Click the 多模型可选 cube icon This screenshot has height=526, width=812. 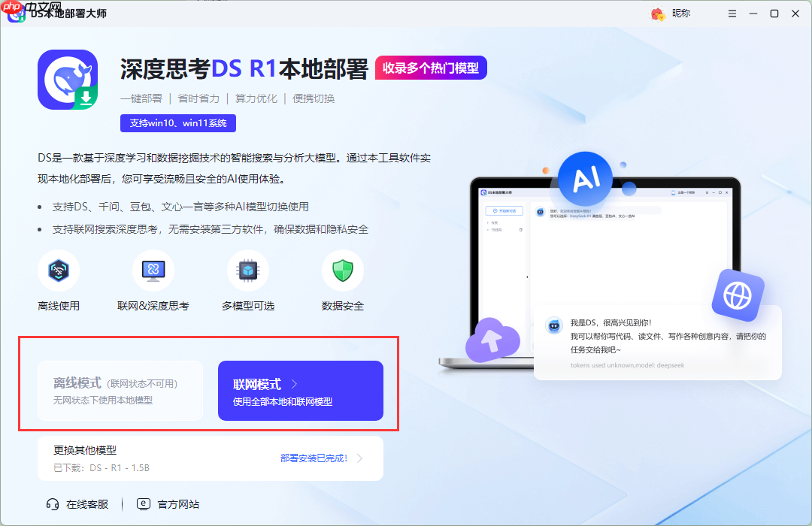point(248,271)
